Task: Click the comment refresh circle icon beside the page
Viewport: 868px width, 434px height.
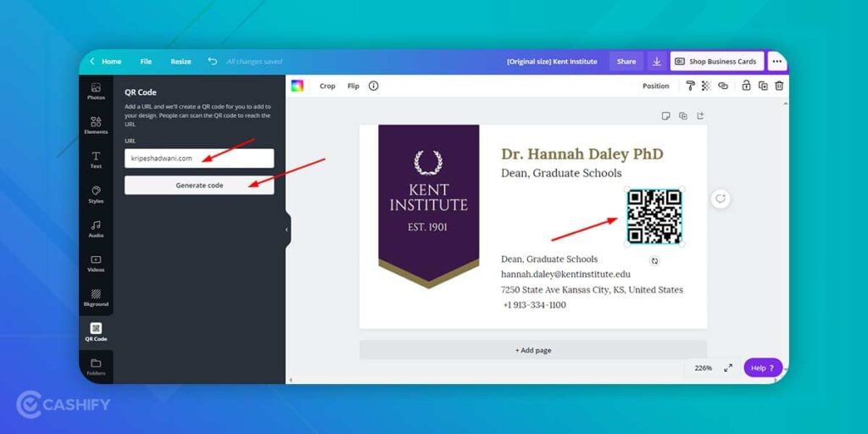Action: coord(721,198)
